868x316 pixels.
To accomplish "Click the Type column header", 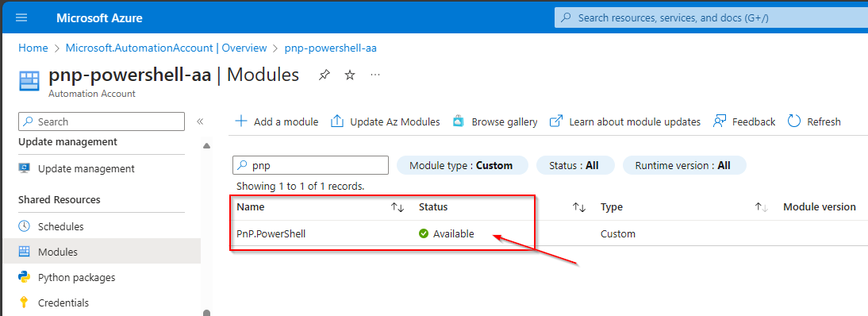I will [612, 206].
